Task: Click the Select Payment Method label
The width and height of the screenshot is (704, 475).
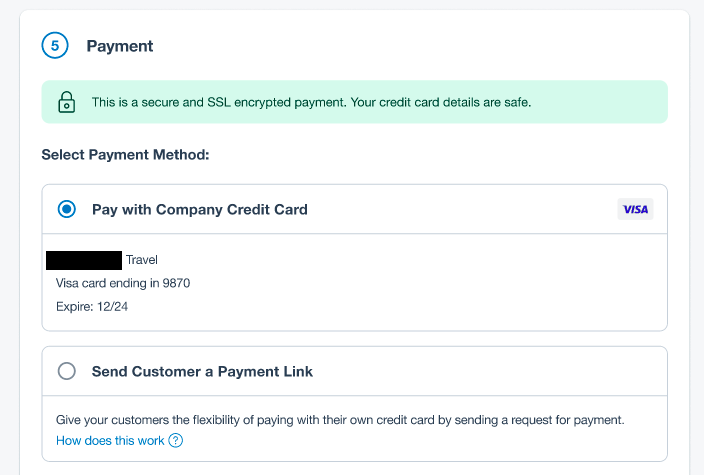Action: 125,154
